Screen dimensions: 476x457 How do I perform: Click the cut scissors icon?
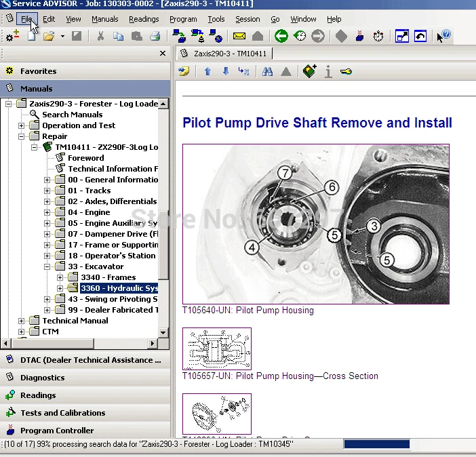(100, 36)
